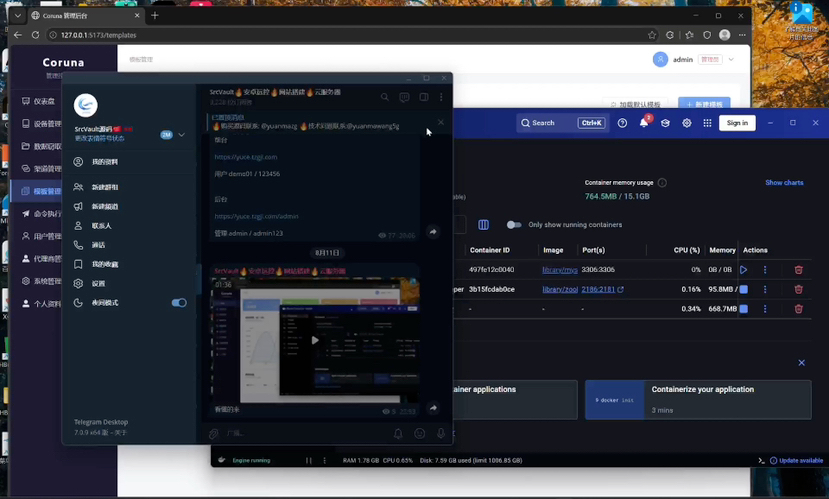
Task: Open emoji picker in Telegram composer
Action: [x=420, y=433]
